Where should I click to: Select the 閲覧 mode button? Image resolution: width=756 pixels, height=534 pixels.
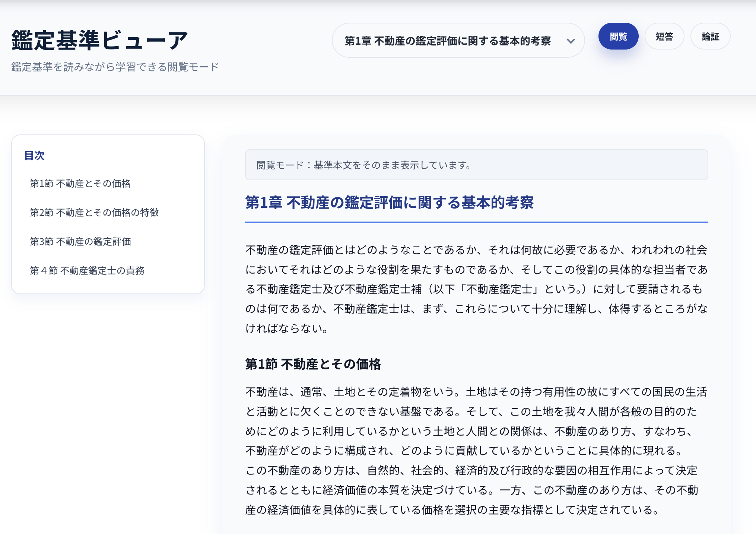[x=618, y=36]
